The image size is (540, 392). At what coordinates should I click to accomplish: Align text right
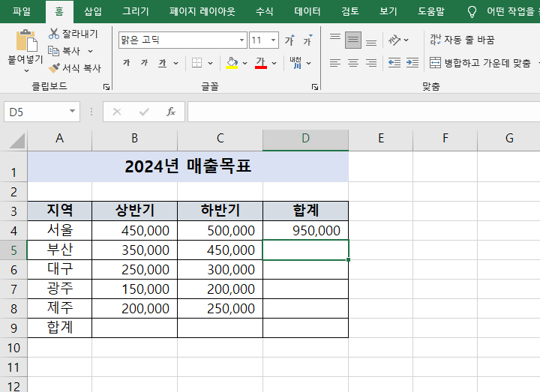[x=371, y=63]
